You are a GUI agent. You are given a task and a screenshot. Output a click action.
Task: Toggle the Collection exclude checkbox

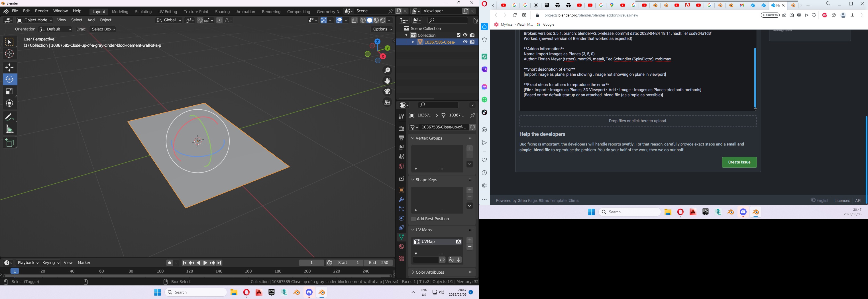click(459, 35)
